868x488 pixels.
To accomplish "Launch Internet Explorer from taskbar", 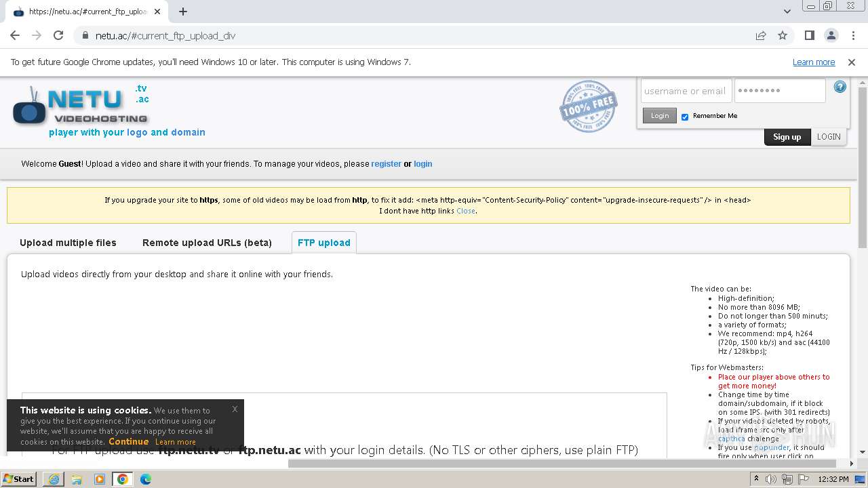I will (54, 479).
